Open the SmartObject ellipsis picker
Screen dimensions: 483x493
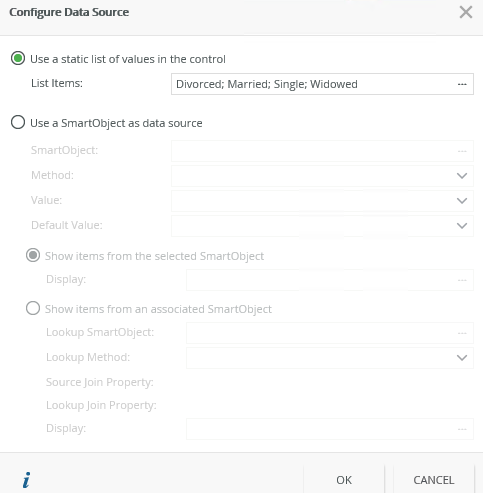tap(462, 151)
